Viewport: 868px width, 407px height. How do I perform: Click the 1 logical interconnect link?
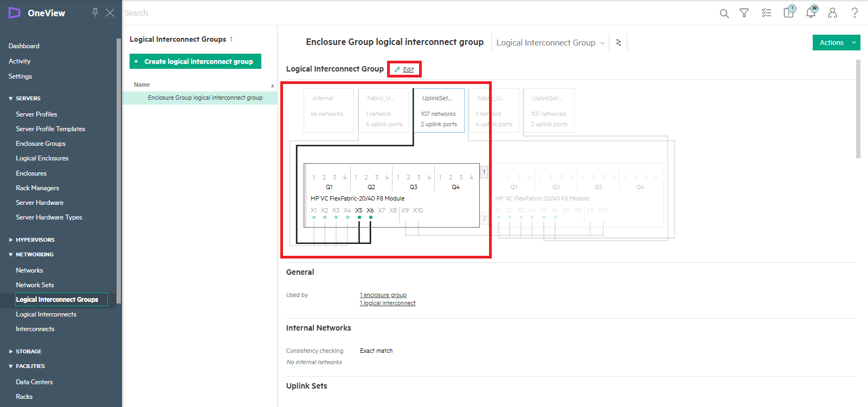tap(388, 303)
